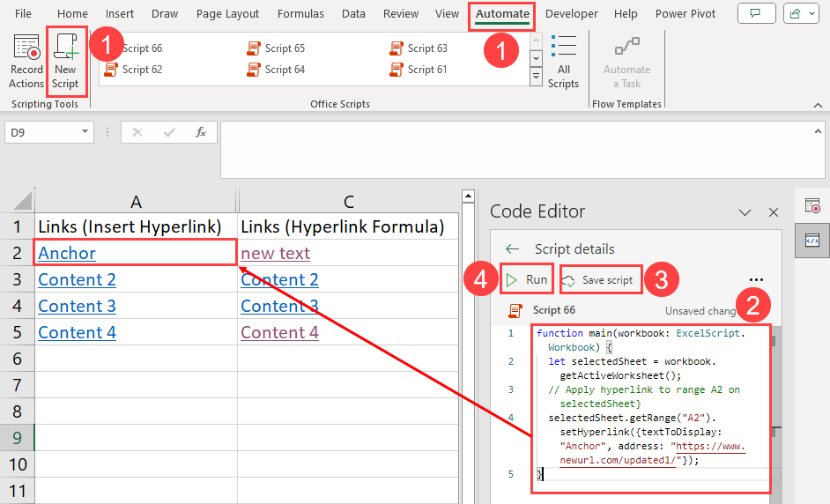Viewport: 830px width, 504px height.
Task: Click the Record Actions sidebar icon
Action: pyautogui.click(x=812, y=205)
